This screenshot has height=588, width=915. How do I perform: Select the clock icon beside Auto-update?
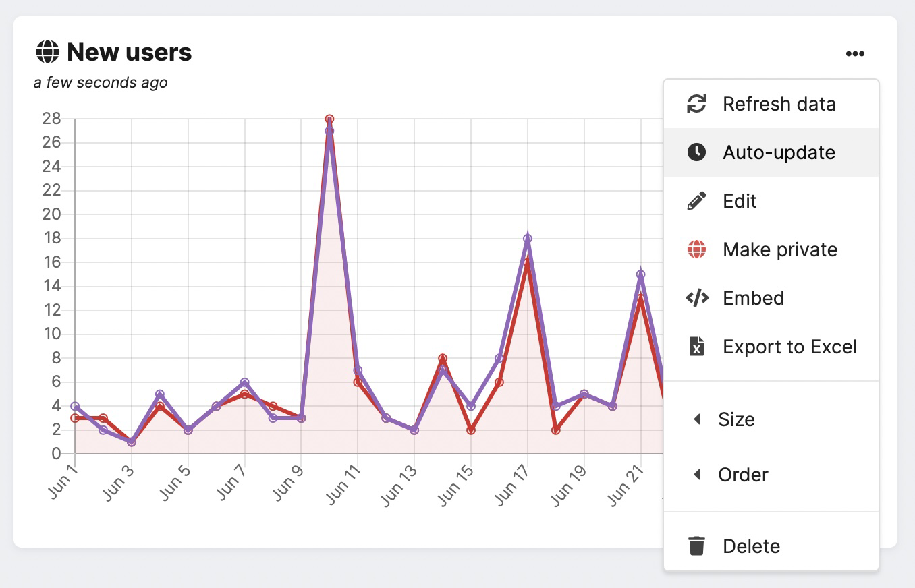[x=696, y=152]
